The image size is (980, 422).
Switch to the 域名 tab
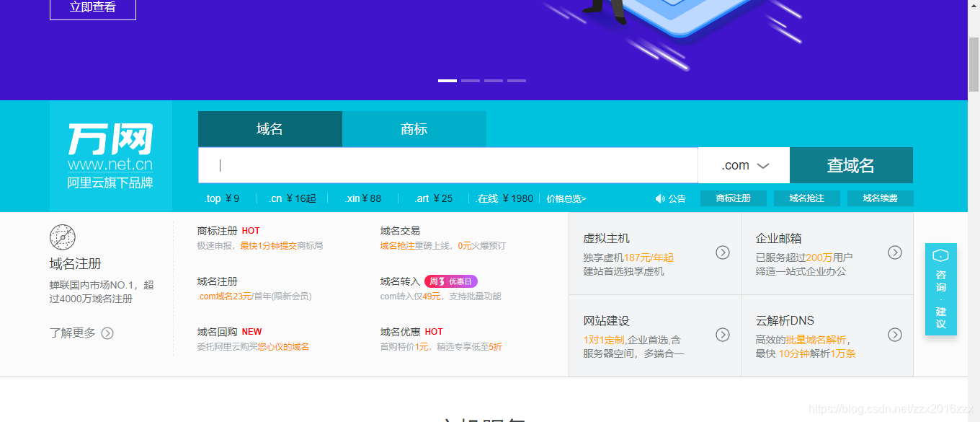270,129
